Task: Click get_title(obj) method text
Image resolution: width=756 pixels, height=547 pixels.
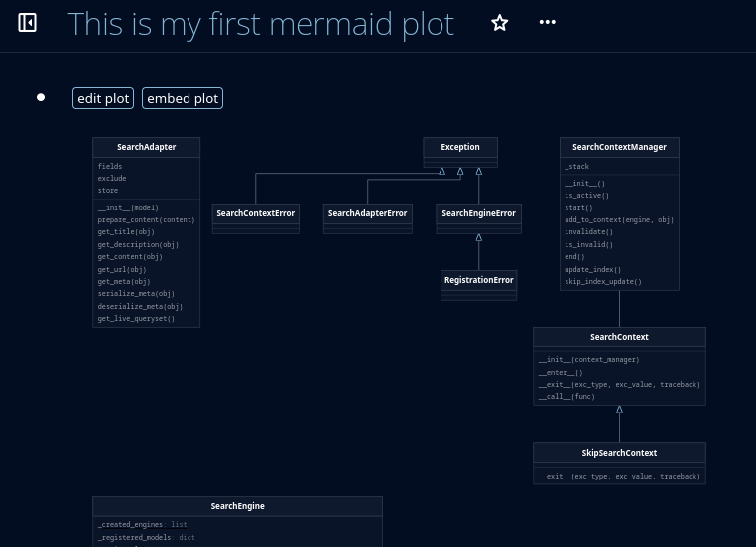Action: coord(126,232)
